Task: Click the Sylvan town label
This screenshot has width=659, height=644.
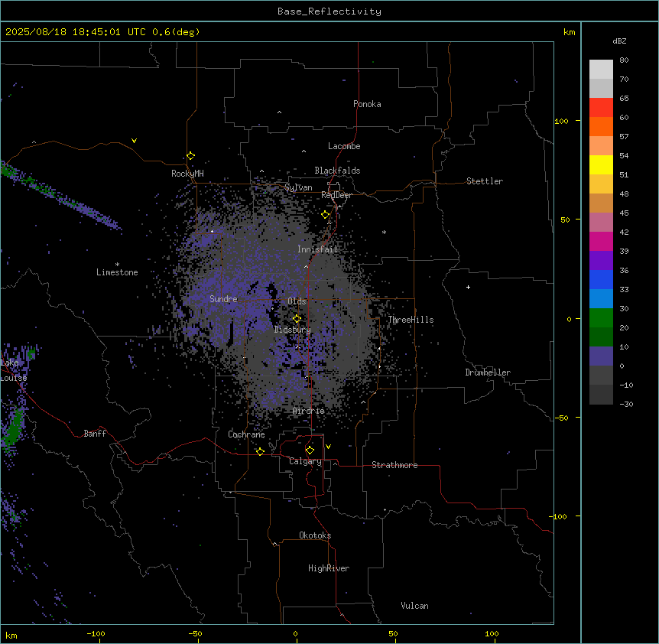Action: 298,187
